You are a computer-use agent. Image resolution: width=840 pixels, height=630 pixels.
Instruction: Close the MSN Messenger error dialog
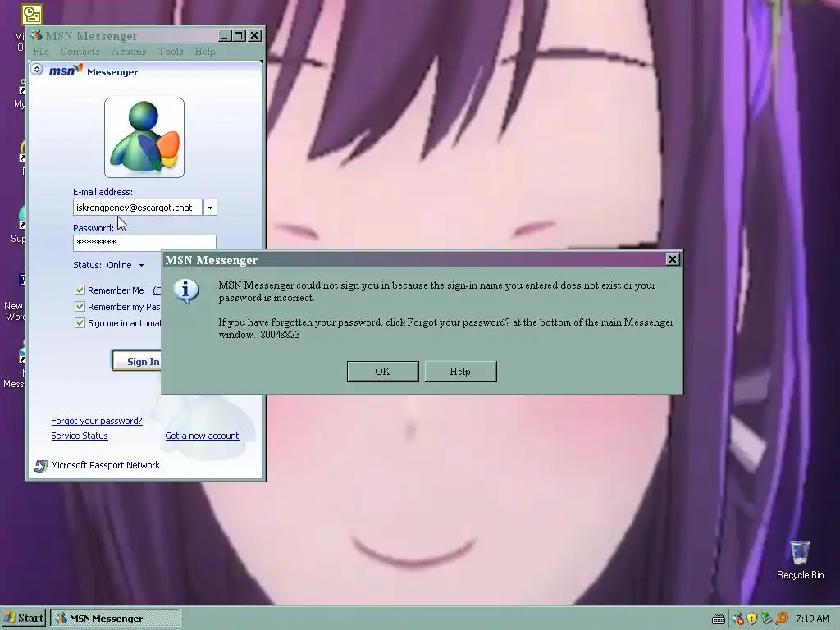click(673, 260)
